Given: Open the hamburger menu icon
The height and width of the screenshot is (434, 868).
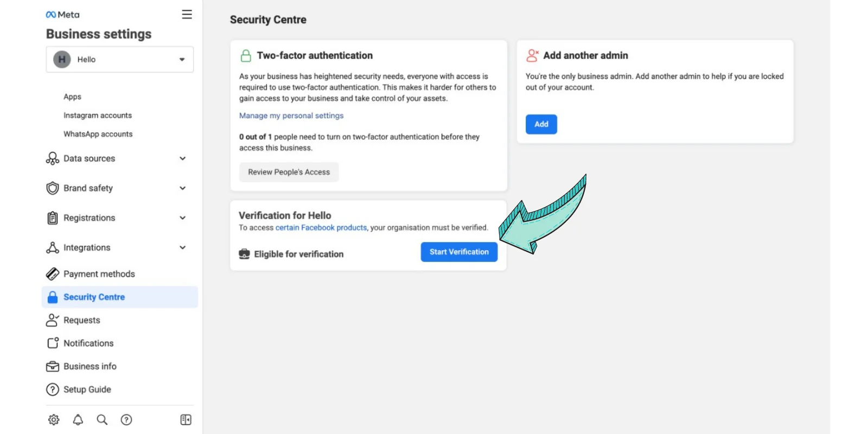Looking at the screenshot, I should (187, 15).
